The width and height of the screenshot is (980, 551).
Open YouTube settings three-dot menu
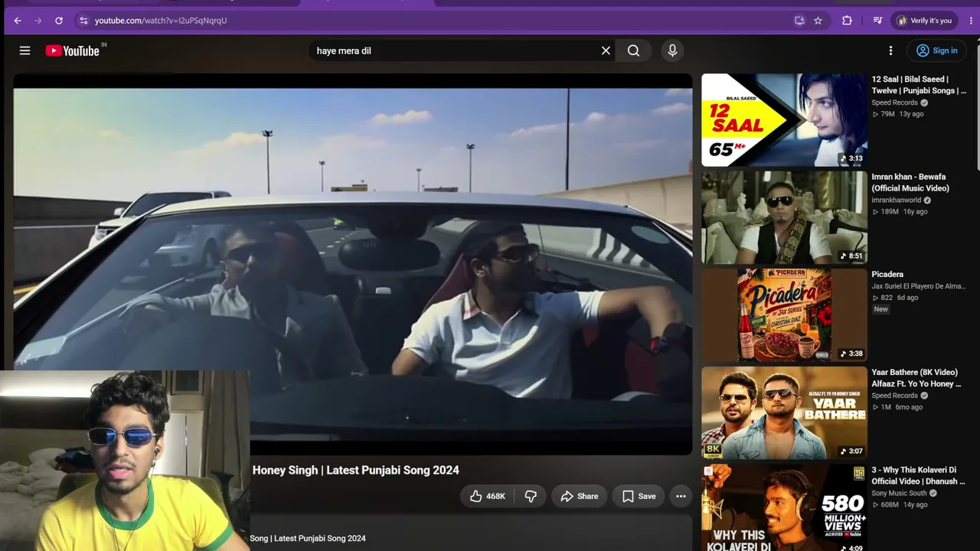coord(890,51)
